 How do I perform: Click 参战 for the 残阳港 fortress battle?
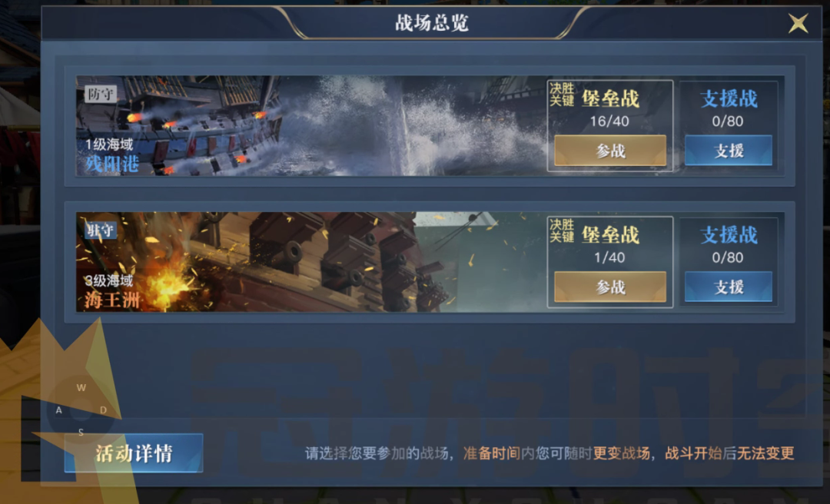[x=610, y=151]
